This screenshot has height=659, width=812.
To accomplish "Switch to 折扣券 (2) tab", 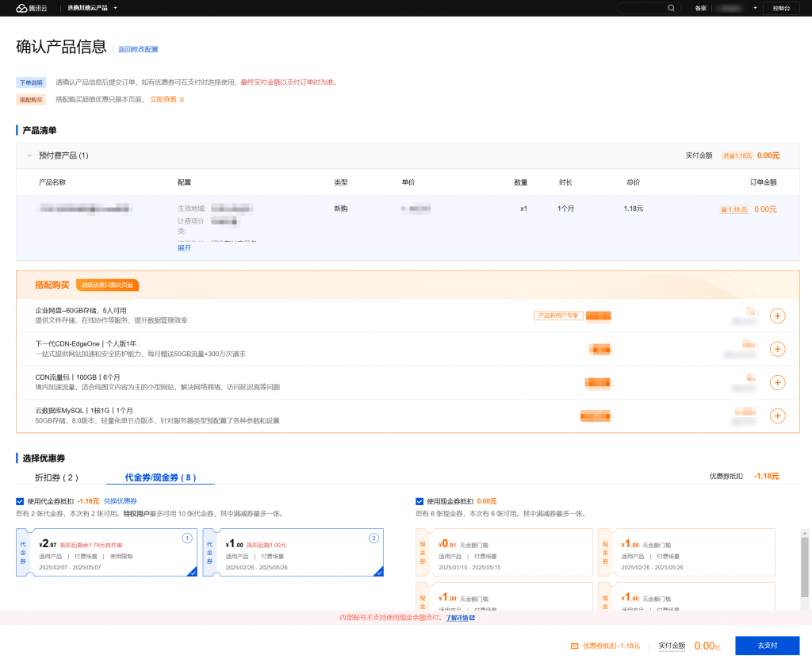I will coord(56,477).
